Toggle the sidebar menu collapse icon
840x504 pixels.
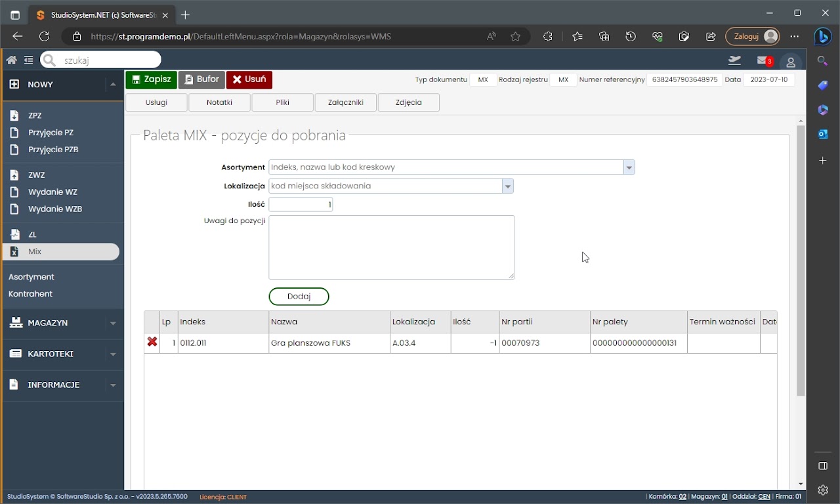[28, 60]
